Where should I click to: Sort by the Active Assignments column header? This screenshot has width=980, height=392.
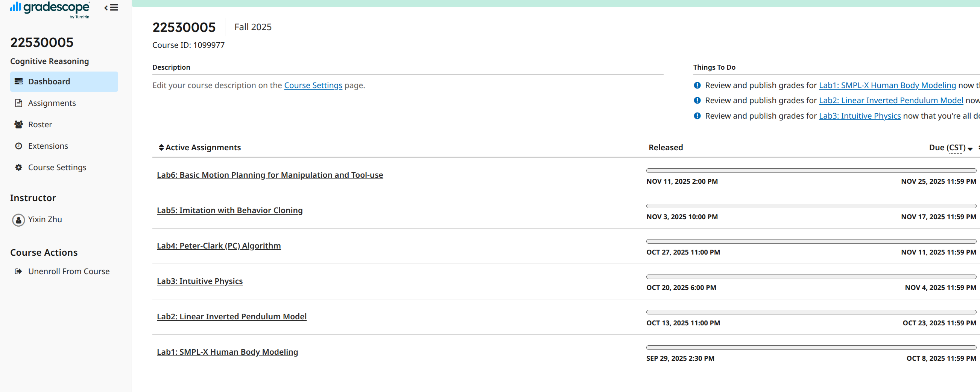point(203,148)
